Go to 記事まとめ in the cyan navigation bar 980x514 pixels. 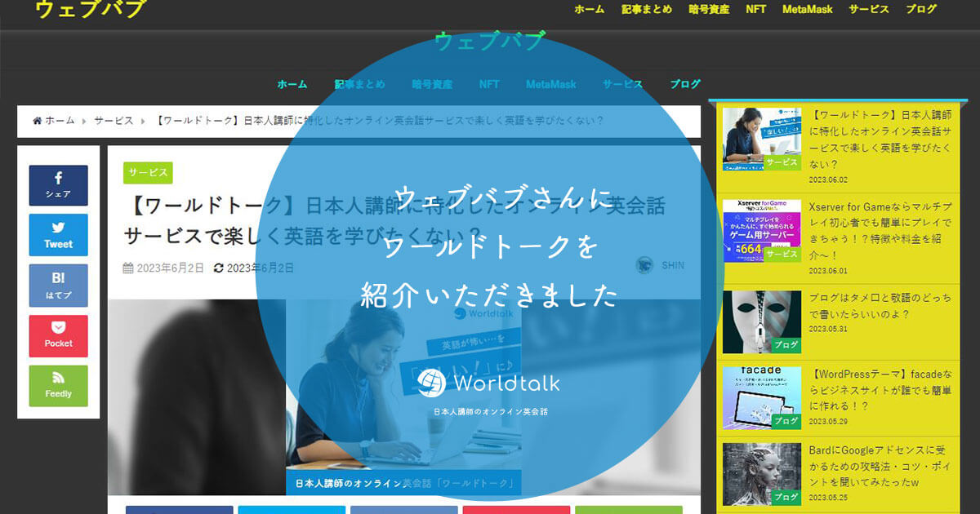coord(359,84)
